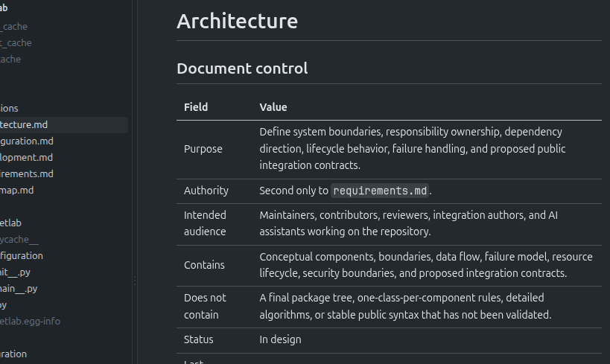Expand the egg-info folder entry
610x364 pixels.
pos(30,322)
